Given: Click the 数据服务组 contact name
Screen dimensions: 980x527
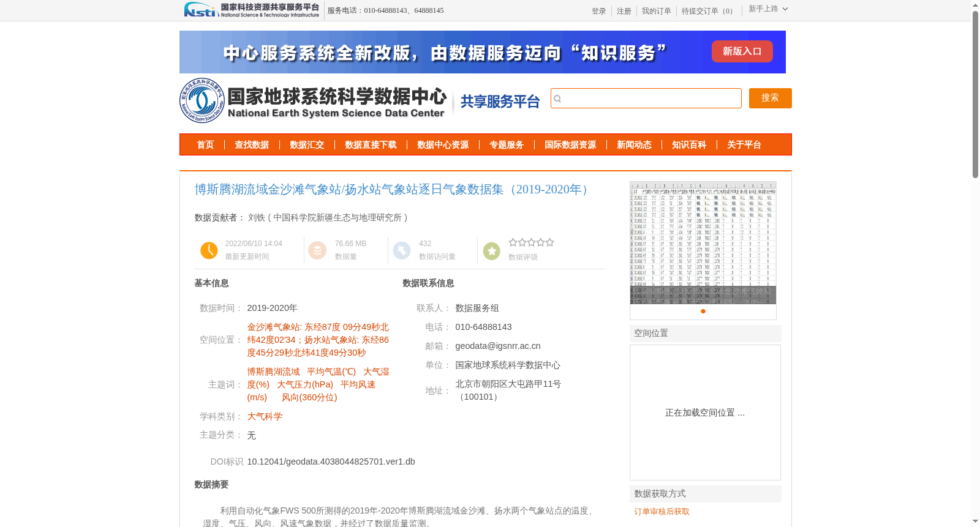Looking at the screenshot, I should click(477, 308).
